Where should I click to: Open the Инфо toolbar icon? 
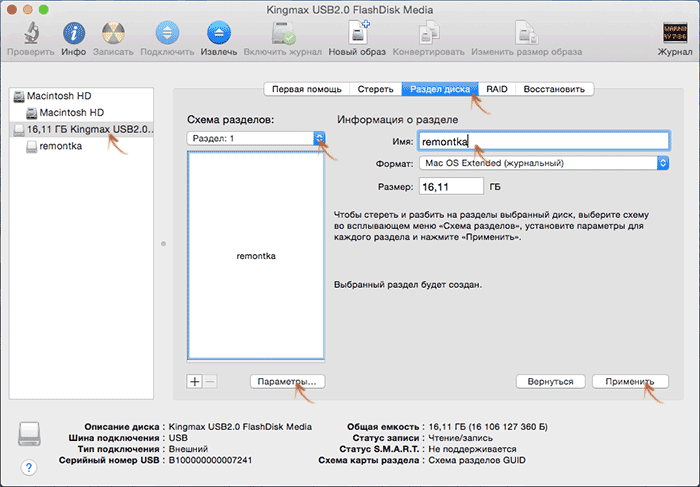click(x=73, y=34)
